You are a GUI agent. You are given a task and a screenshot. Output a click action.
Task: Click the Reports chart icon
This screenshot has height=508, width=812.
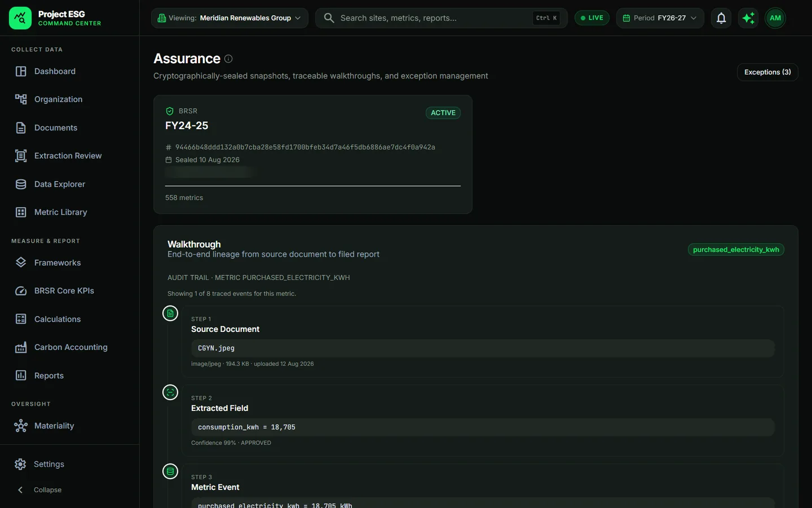click(x=21, y=375)
